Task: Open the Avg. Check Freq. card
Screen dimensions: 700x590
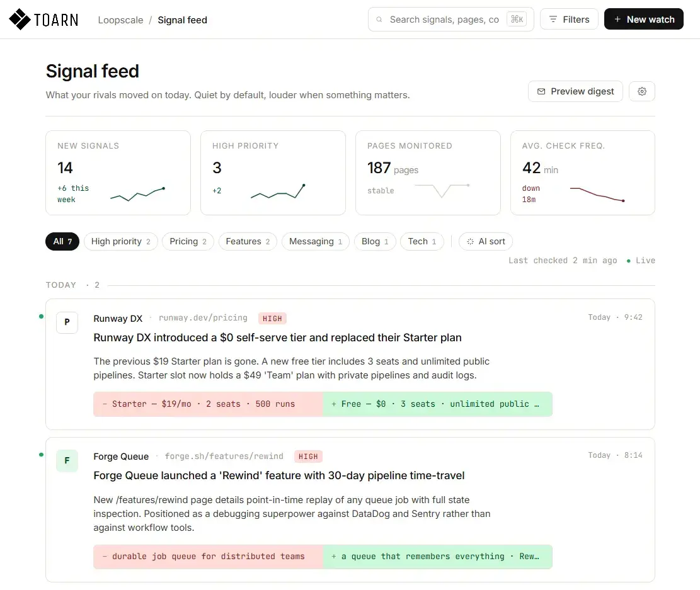Action: tap(583, 173)
